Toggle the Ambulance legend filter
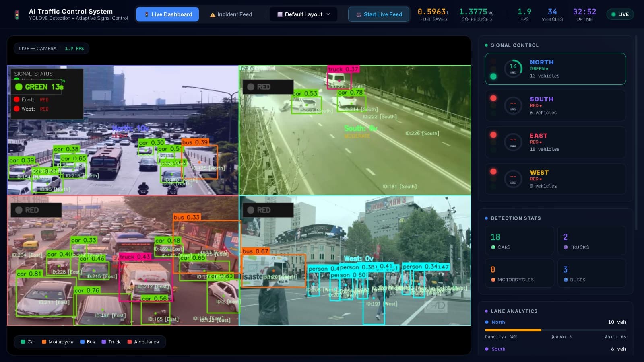The width and height of the screenshot is (644, 362). pos(143,342)
